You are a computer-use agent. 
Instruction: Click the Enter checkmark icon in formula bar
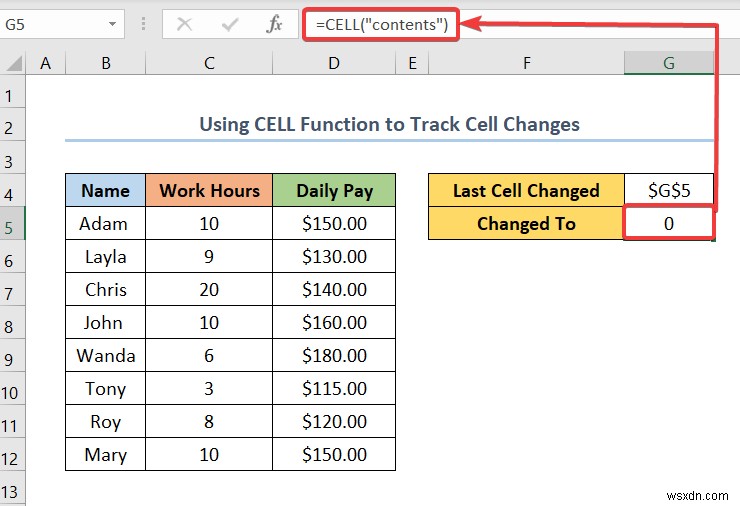tap(230, 24)
